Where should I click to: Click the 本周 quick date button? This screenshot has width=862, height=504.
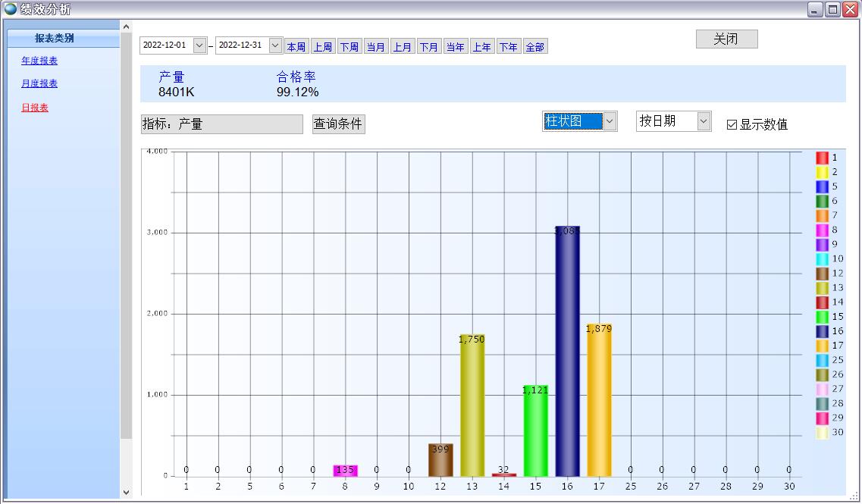pyautogui.click(x=296, y=47)
